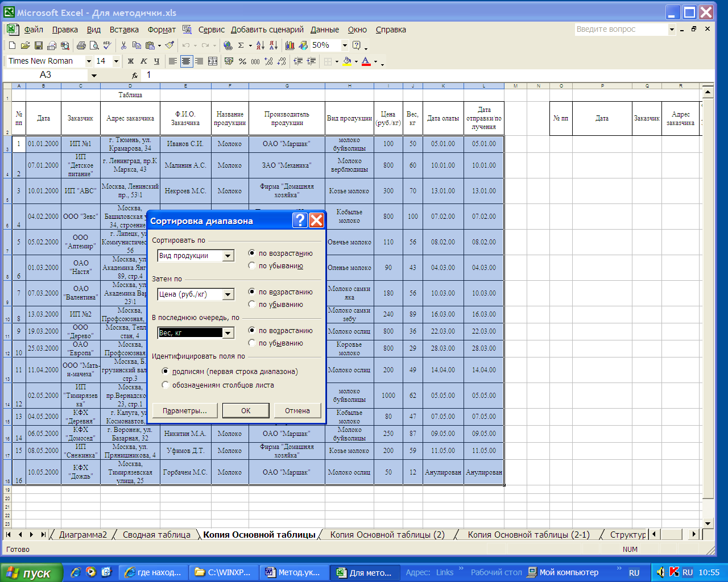
Task: Click the Copy icon in the toolbar
Action: [x=136, y=45]
